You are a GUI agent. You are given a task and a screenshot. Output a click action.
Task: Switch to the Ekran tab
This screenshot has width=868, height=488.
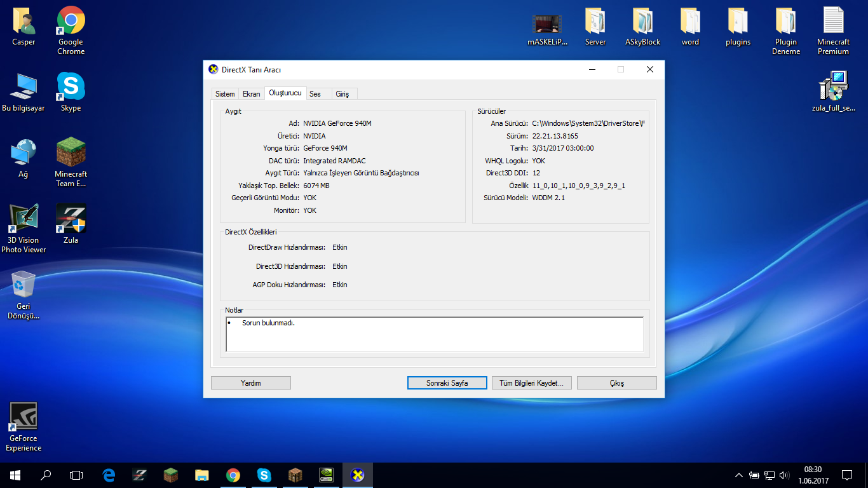251,94
